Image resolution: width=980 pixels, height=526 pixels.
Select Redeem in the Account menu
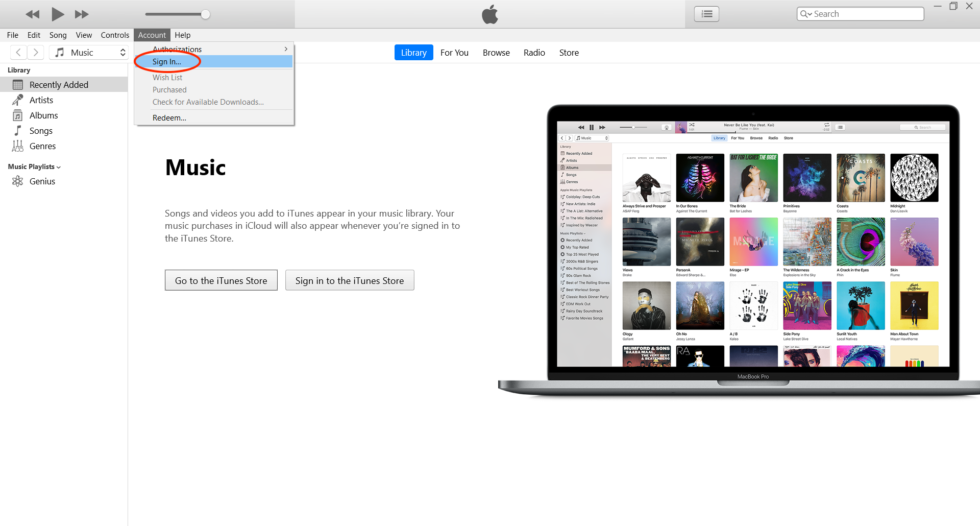(x=169, y=118)
